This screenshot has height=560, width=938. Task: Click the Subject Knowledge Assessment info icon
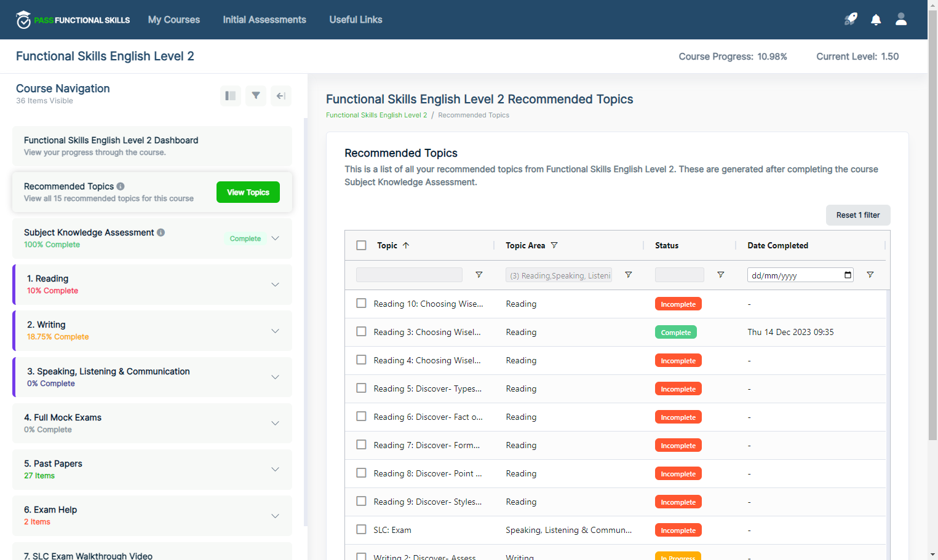coord(161,232)
